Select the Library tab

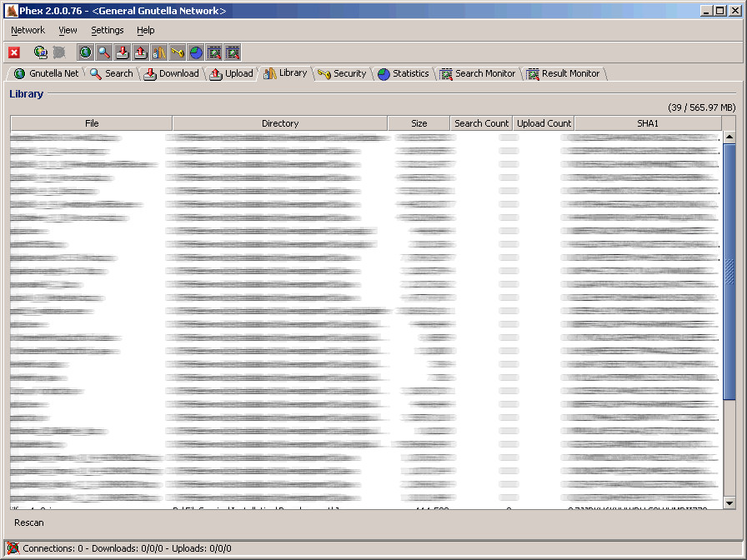click(285, 72)
